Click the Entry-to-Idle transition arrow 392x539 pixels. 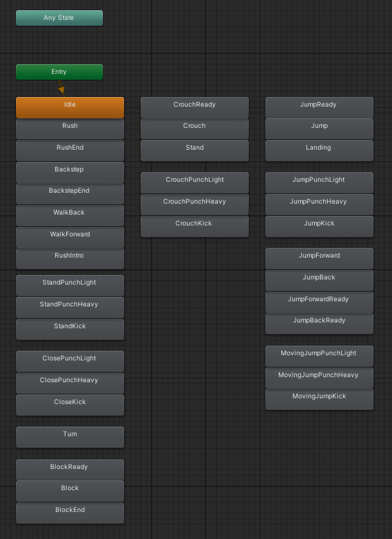[x=62, y=88]
